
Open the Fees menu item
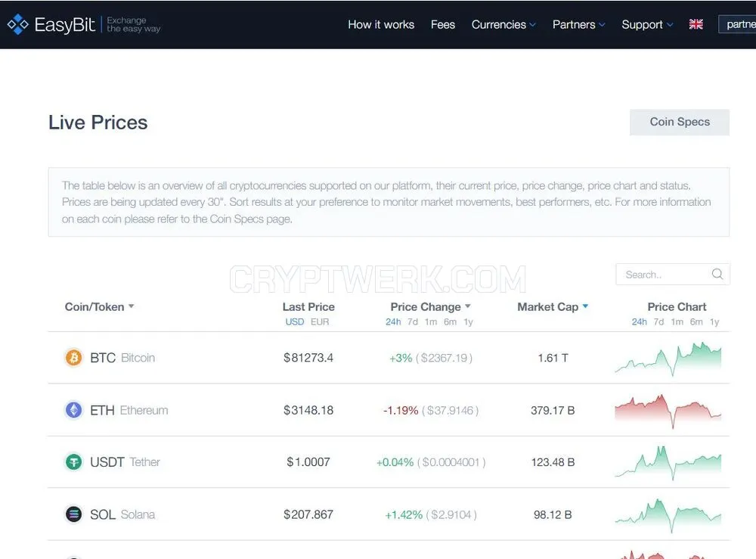(x=442, y=25)
